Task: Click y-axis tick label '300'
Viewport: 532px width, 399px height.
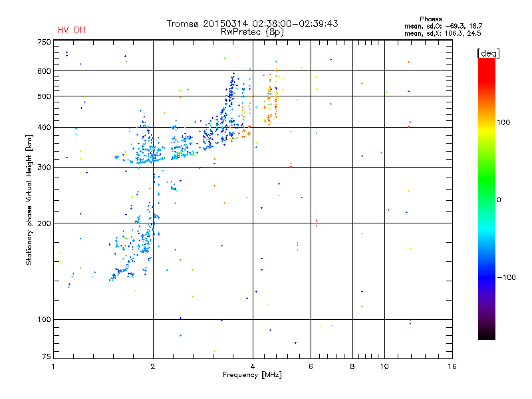Action: click(x=45, y=168)
